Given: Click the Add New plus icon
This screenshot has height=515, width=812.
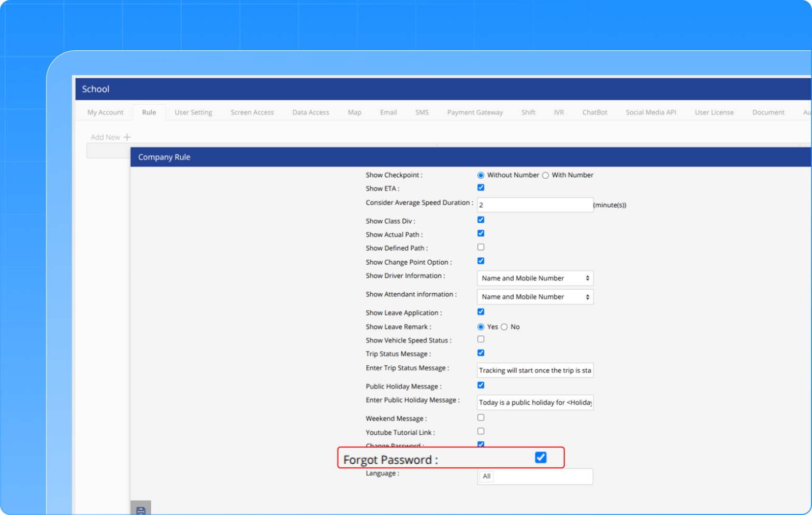Looking at the screenshot, I should point(127,137).
